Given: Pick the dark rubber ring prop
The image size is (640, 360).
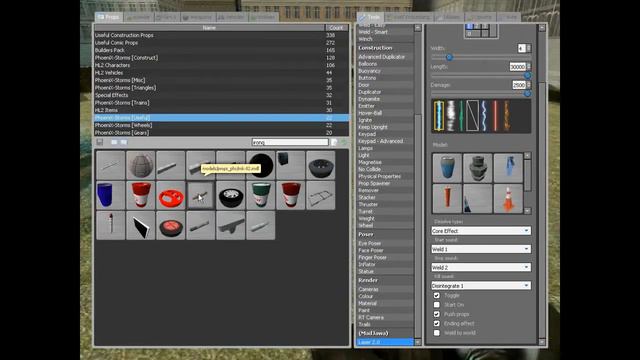Looking at the screenshot, I should pyautogui.click(x=320, y=165).
